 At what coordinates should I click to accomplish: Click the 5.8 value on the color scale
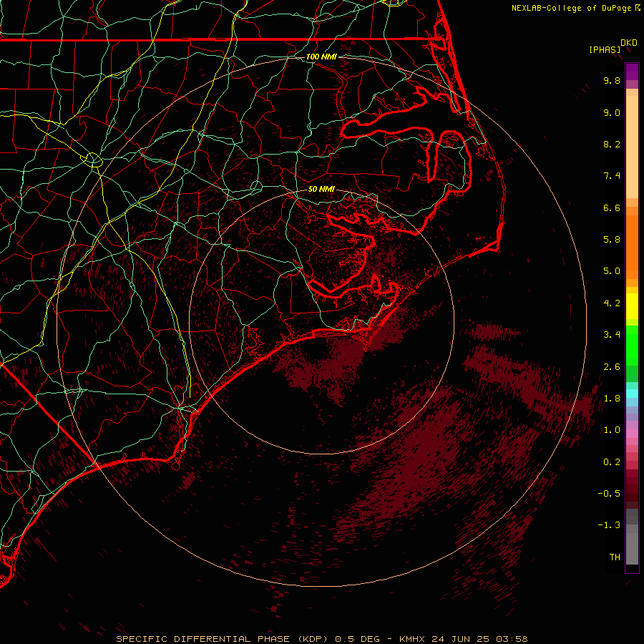pyautogui.click(x=612, y=240)
